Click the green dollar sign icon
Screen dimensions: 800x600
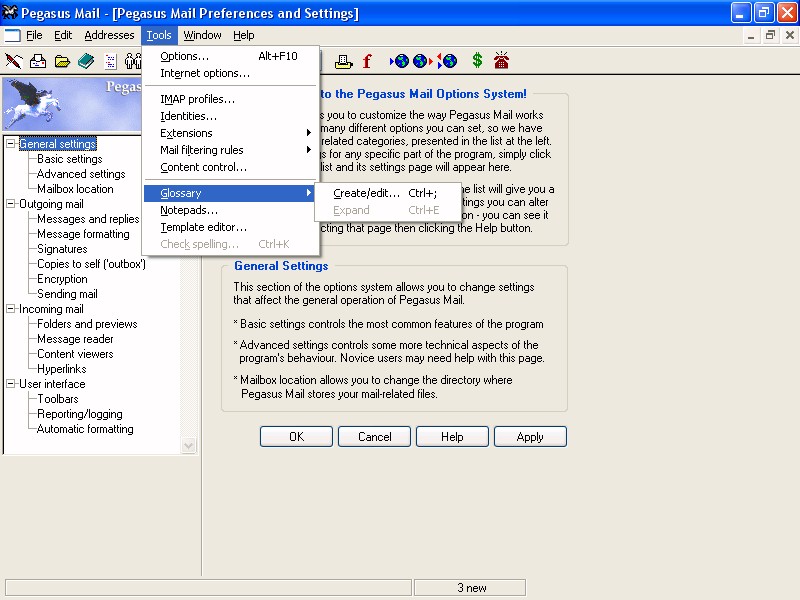(477, 61)
